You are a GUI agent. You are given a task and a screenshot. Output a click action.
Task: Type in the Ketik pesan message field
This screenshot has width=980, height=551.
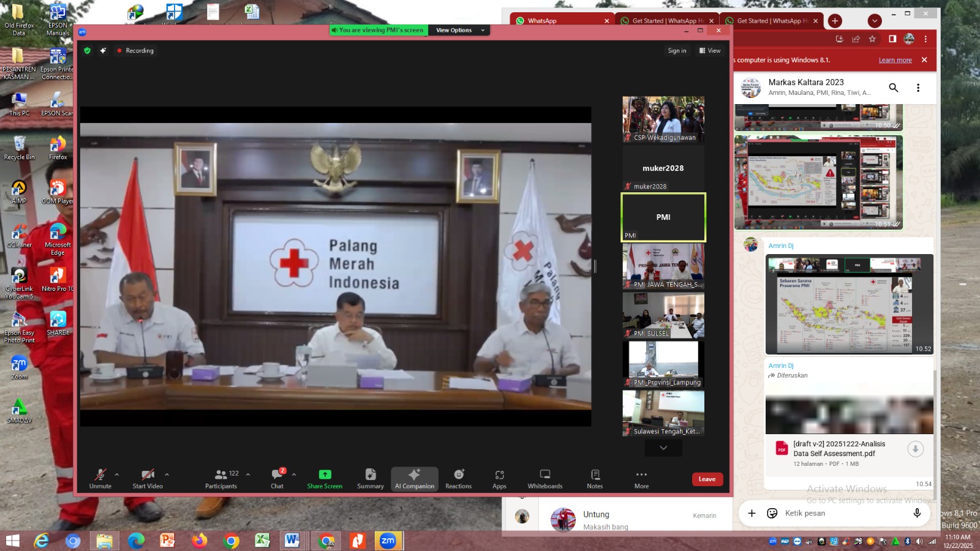[845, 513]
